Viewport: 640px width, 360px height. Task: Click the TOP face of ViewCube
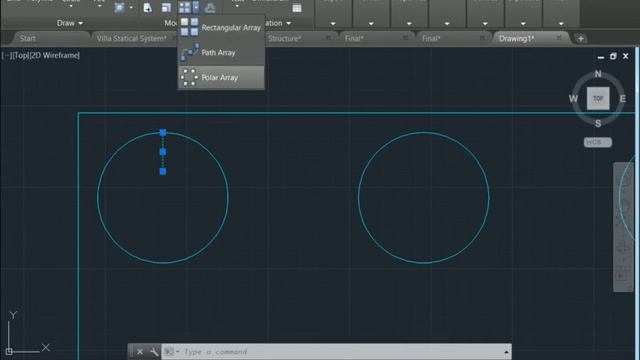coord(598,98)
